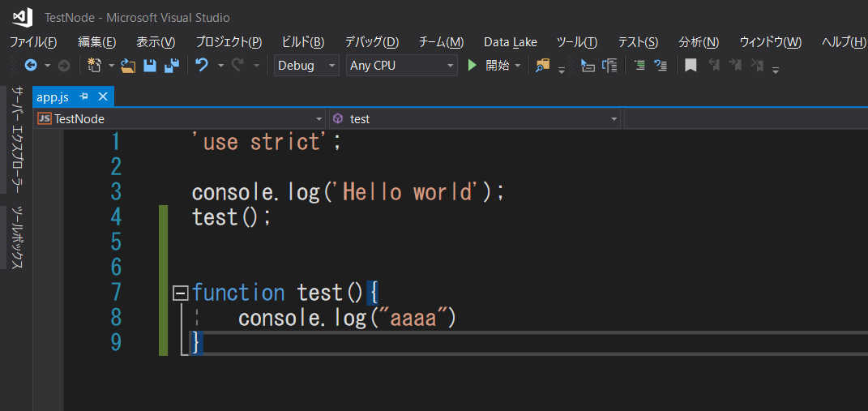The image size is (868, 411).
Task: Click the Navigate Forward arrow icon
Action: click(64, 66)
